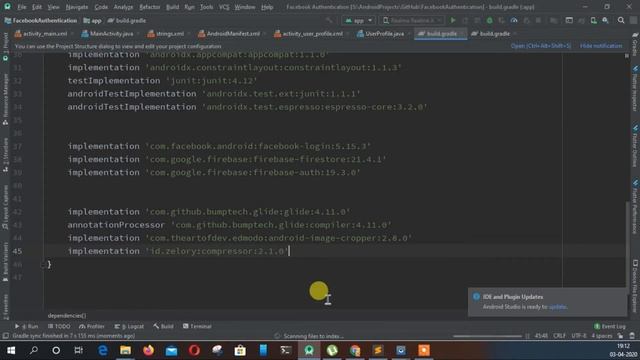Click the green Debug app bug icon
Screen dimensions: 640x360
[x=489, y=20]
